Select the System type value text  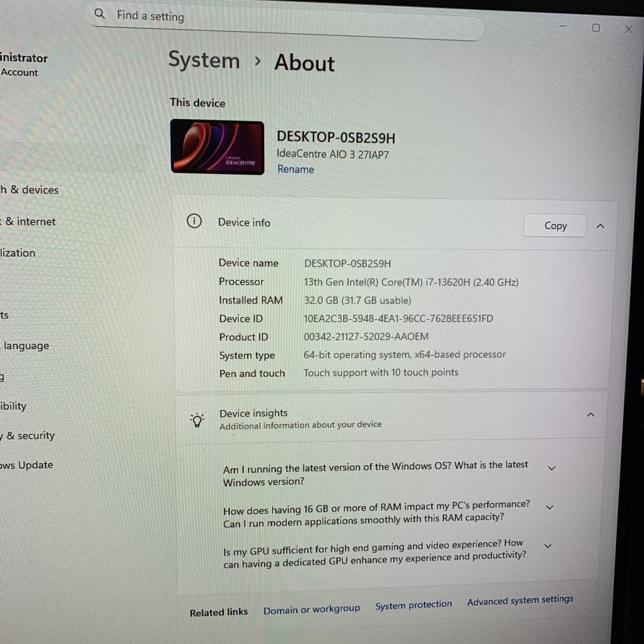[x=405, y=355]
